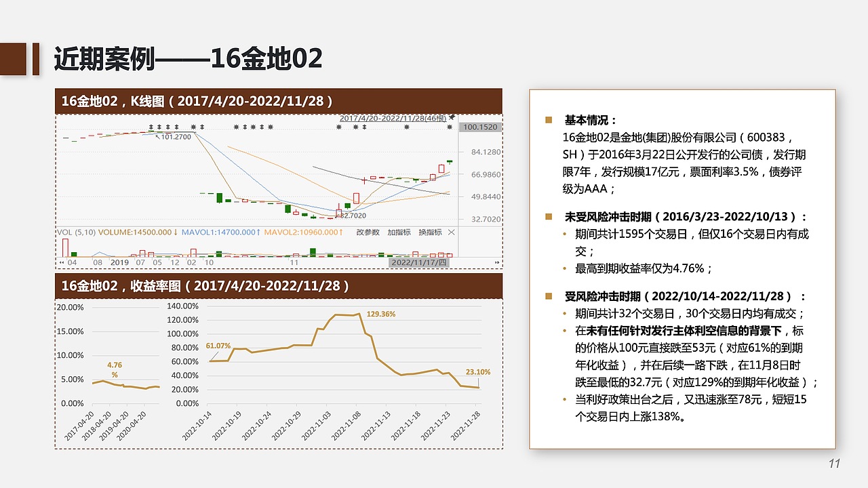The image size is (868, 488).
Task: Close the VOL indicator panel with the × icon
Action: pos(452,231)
